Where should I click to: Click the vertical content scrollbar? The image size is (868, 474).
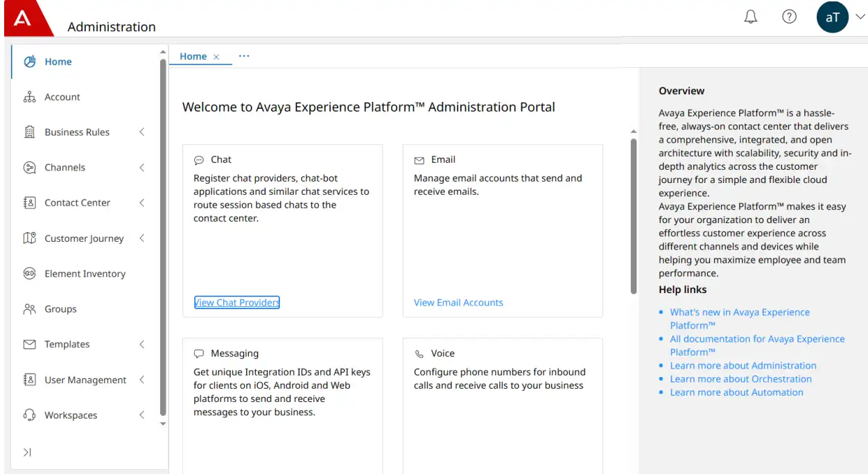[x=633, y=215]
